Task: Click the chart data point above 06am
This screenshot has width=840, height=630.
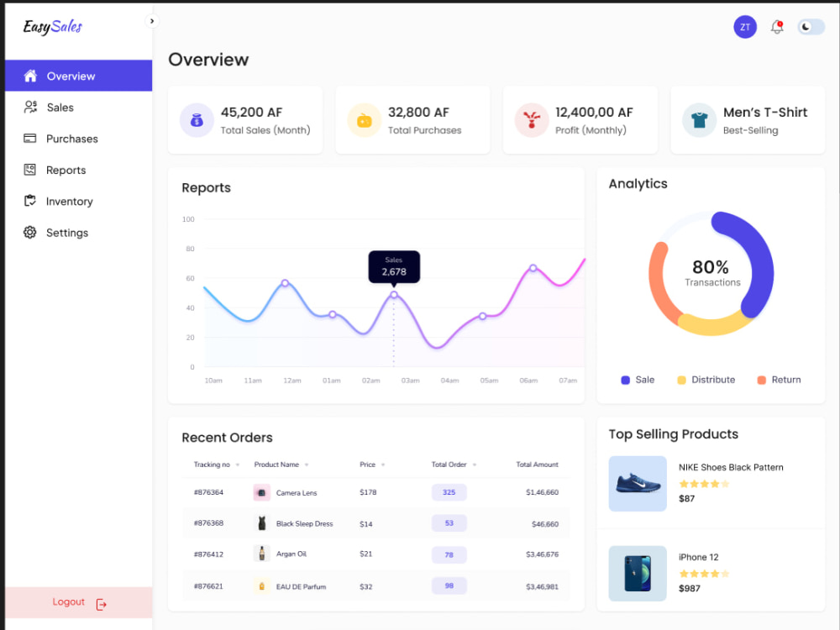Action: pos(533,268)
